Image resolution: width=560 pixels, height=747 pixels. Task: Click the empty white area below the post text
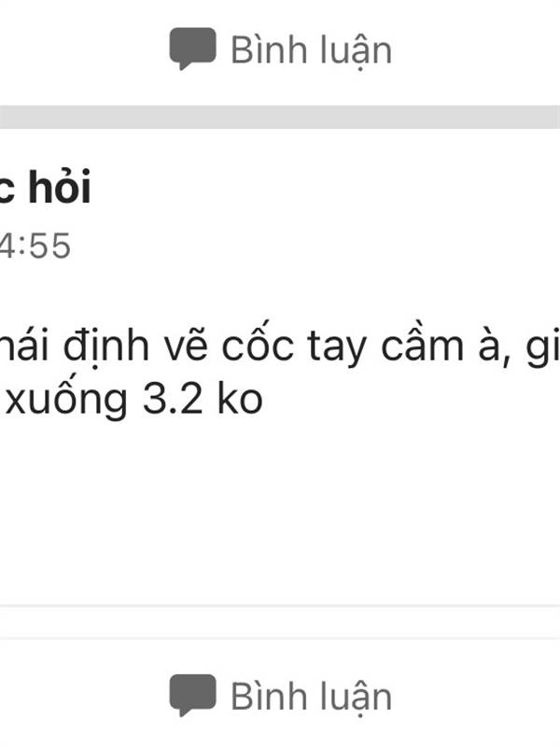[x=280, y=512]
